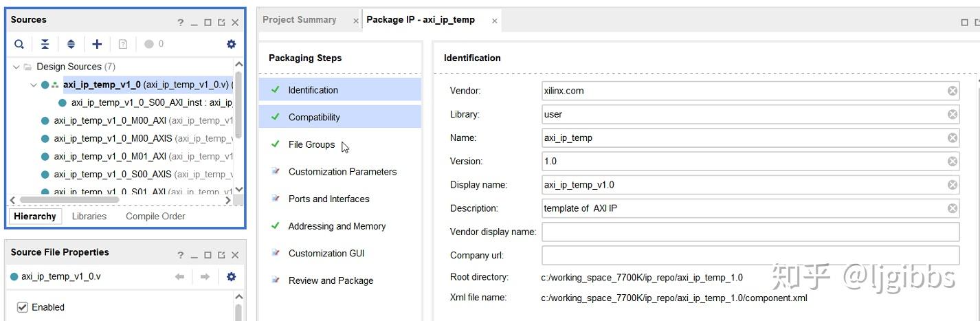Viewport: 980px width, 321px height.
Task: Open the Project Summary tab
Action: (300, 20)
